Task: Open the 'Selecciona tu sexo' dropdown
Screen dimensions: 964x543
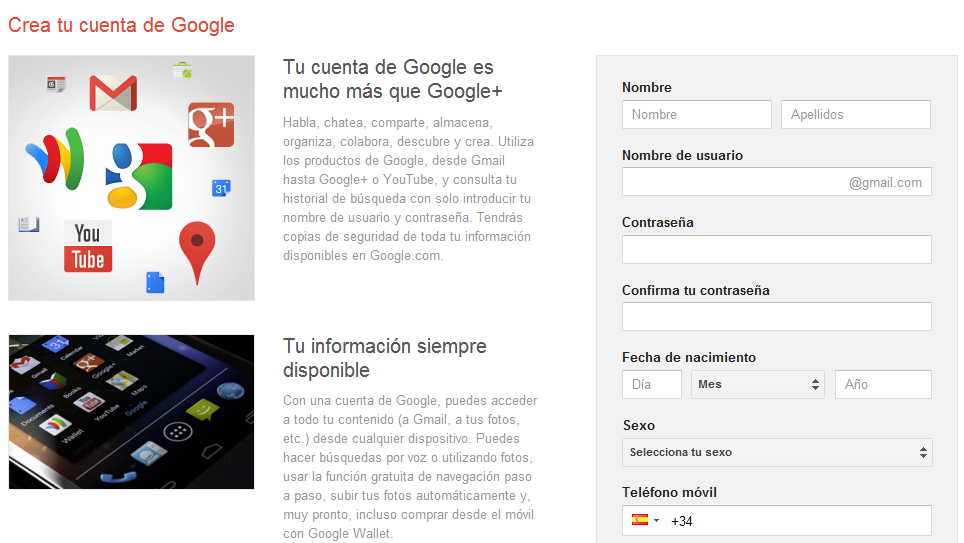Action: point(777,453)
